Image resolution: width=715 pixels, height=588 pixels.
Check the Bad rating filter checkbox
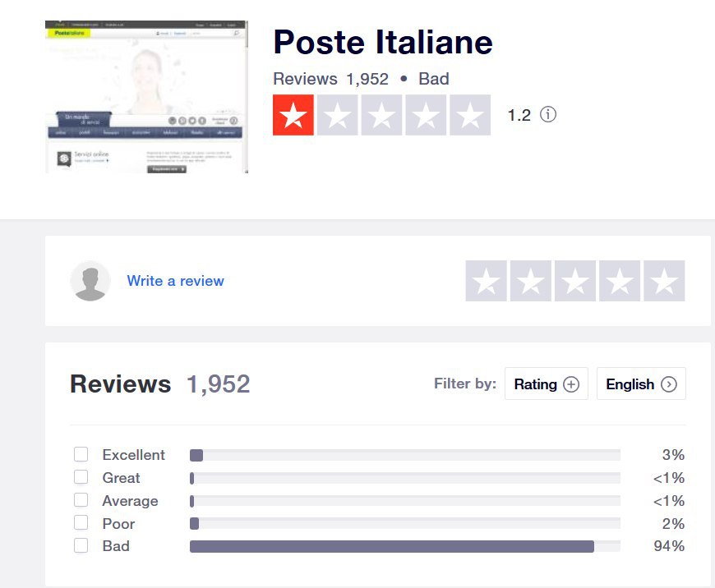click(x=81, y=545)
